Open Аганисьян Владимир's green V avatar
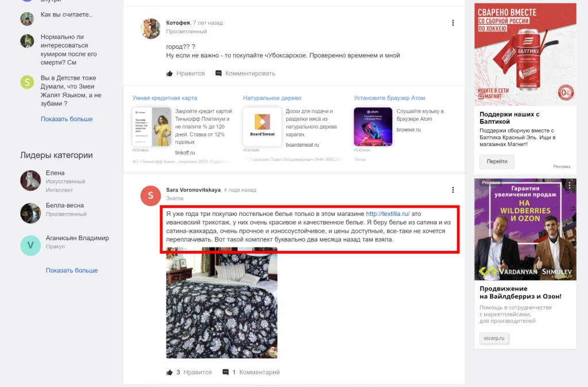Viewport: 588px width, 387px height. coord(30,245)
